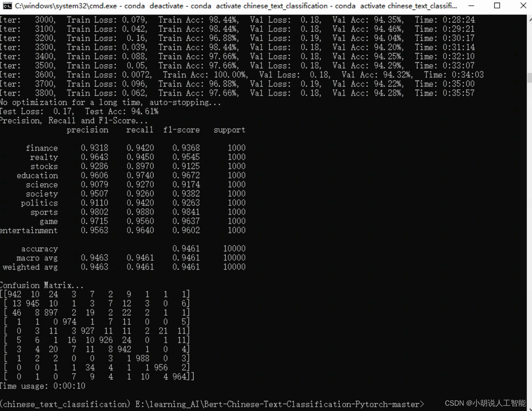Click the 'Test Loss: 0.17' text

(37, 111)
